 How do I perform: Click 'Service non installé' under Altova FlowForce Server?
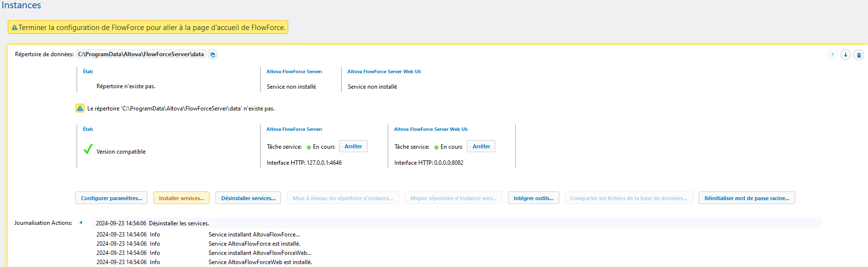pyautogui.click(x=291, y=87)
